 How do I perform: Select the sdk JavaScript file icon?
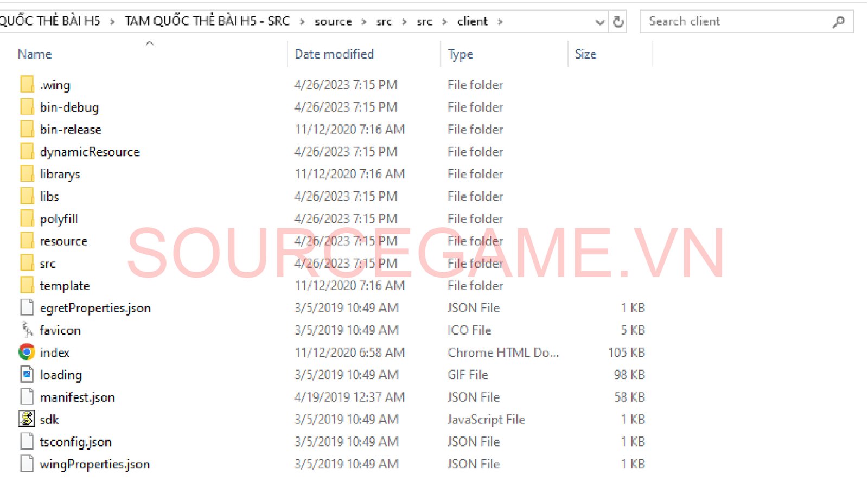(27, 419)
